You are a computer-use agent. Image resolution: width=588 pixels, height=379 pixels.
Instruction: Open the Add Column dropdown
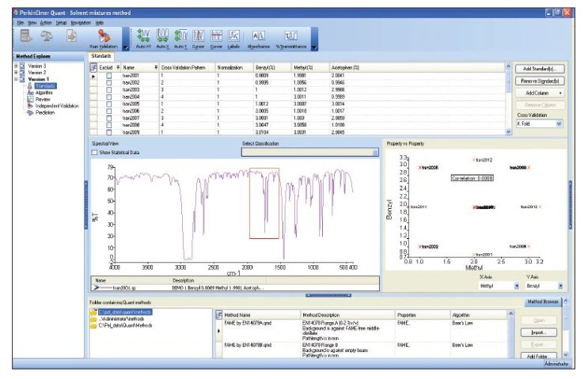[560, 93]
